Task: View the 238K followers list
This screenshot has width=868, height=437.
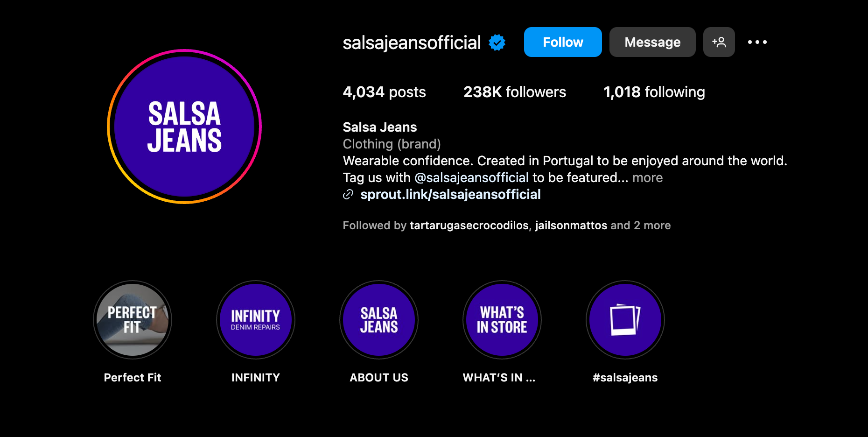Action: pyautogui.click(x=515, y=92)
